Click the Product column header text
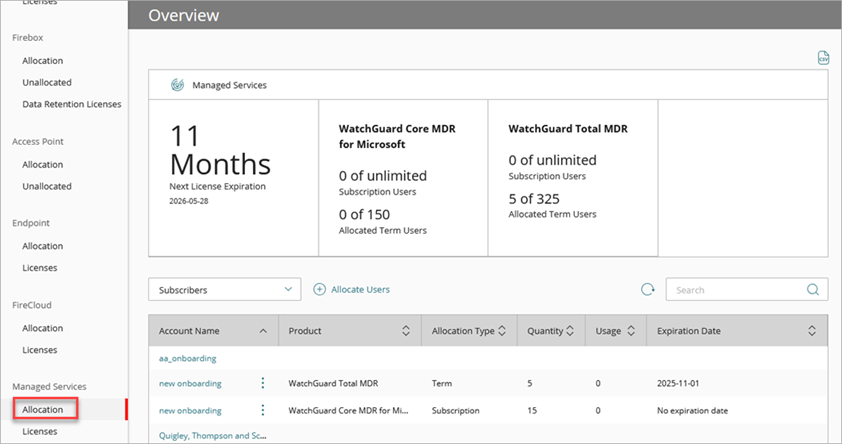This screenshot has width=842, height=444. [305, 331]
